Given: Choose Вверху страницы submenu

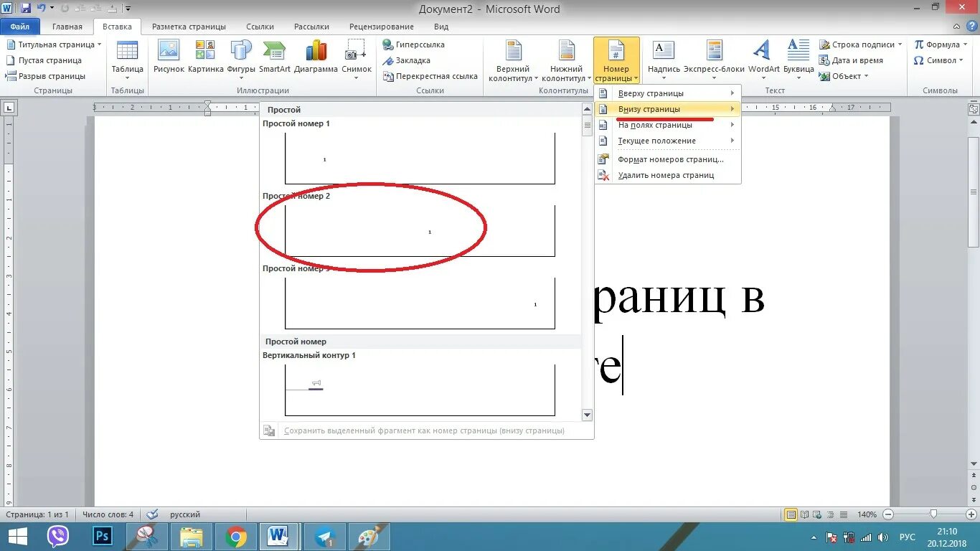Looking at the screenshot, I should (667, 93).
